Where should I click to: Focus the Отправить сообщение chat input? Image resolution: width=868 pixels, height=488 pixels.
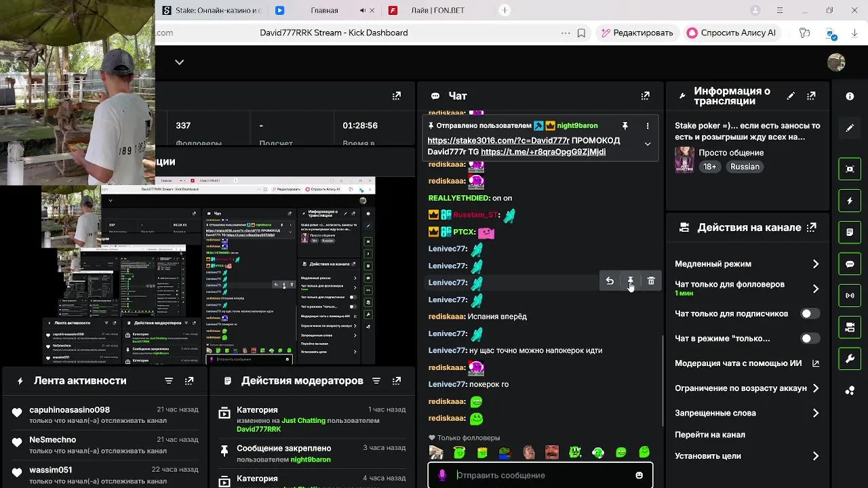541,475
